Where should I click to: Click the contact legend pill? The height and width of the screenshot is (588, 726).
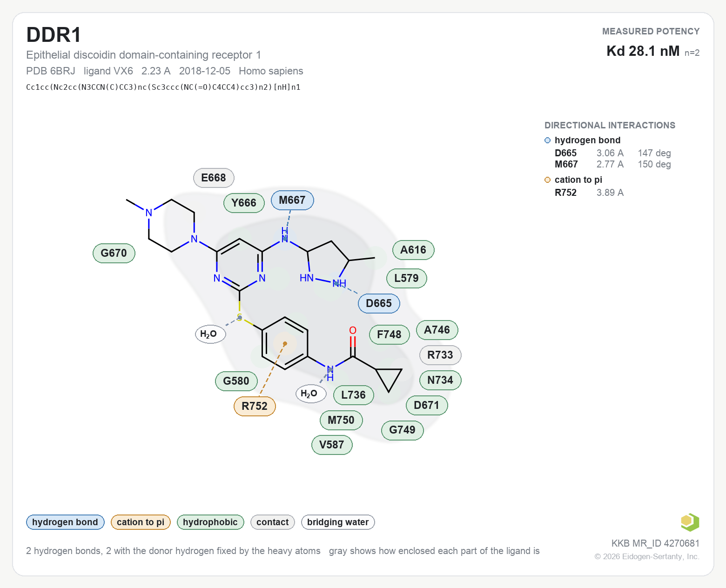[x=273, y=522]
